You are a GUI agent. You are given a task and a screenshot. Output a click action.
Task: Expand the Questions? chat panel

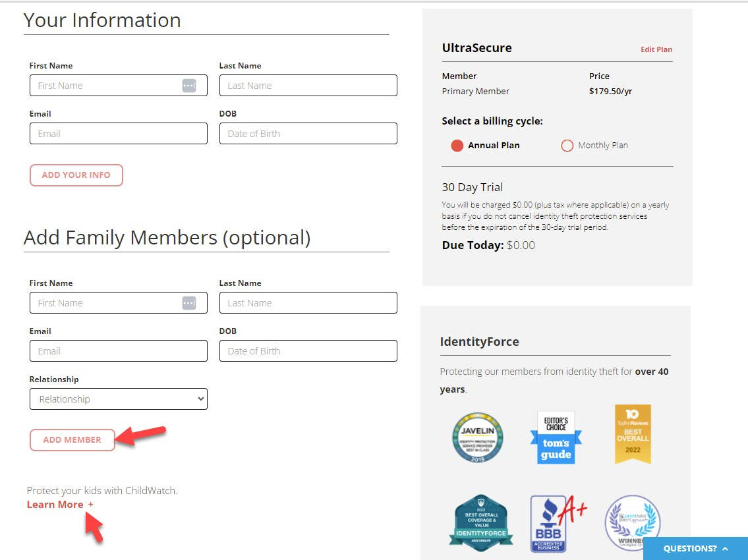tap(695, 549)
